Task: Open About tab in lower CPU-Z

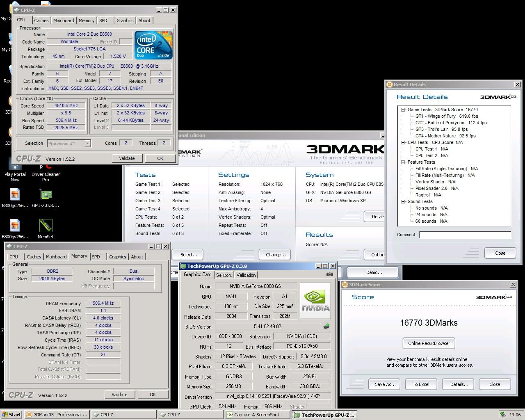Action: coord(137,257)
